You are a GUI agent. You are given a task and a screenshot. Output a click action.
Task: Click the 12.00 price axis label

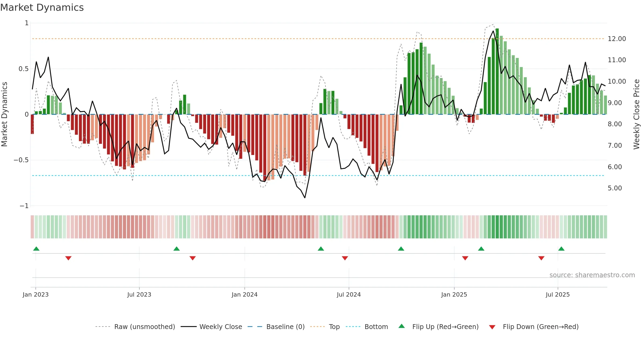click(617, 39)
